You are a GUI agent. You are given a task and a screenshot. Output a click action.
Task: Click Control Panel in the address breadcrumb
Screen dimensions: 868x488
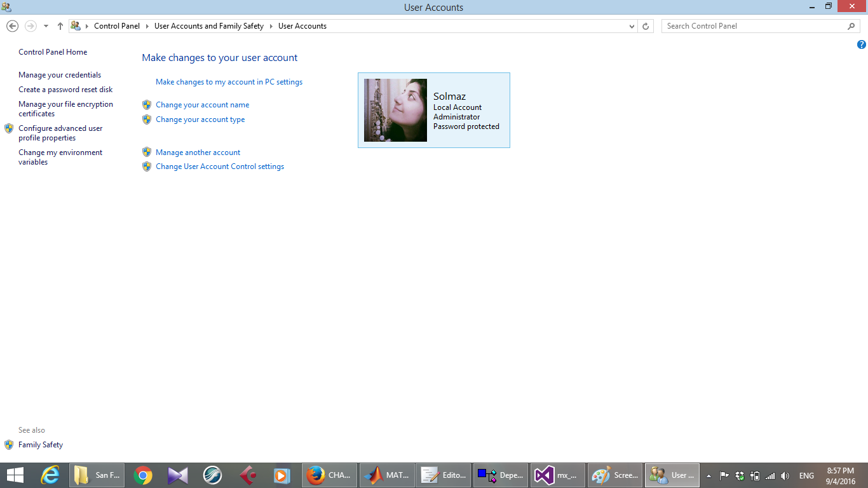[x=116, y=26]
